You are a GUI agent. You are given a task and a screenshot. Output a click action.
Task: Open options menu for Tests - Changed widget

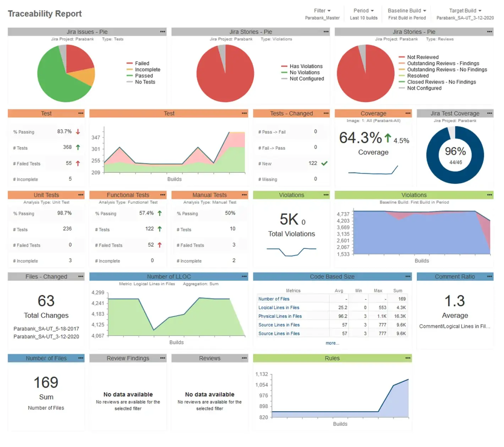(x=326, y=114)
